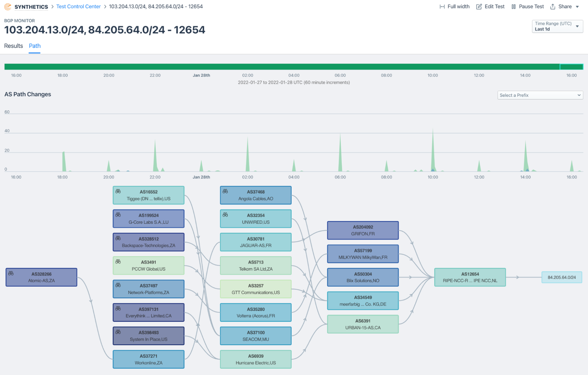Switch to the Results tab

coord(13,46)
